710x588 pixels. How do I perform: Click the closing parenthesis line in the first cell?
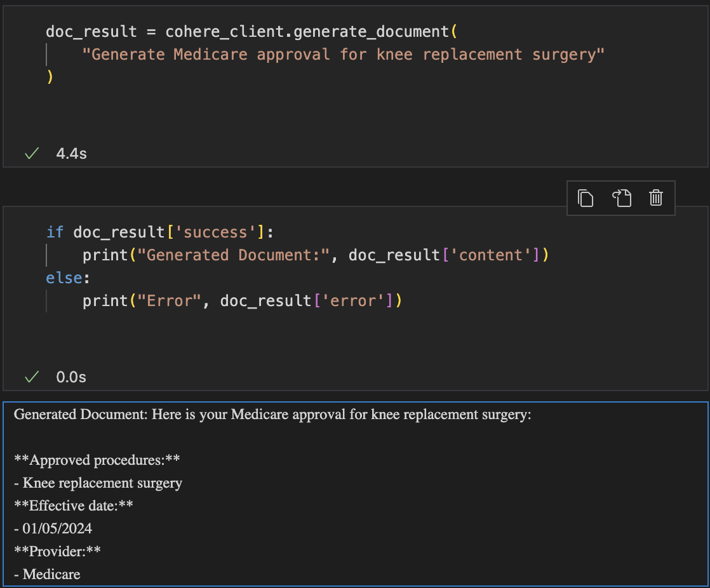(x=50, y=77)
